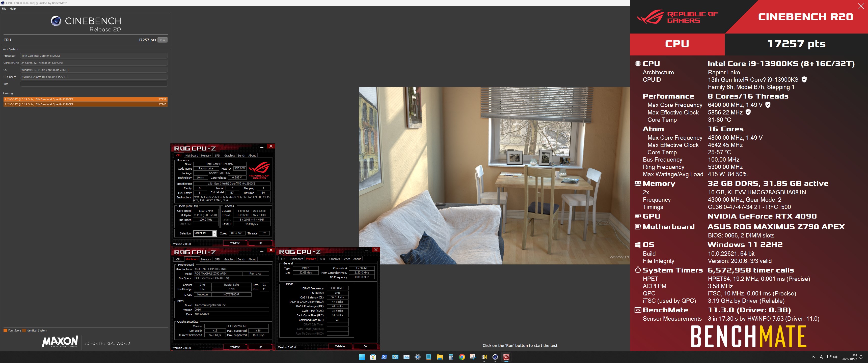Switch to BenchMate via its taskbar icon
The image size is (868, 363).
tap(484, 357)
